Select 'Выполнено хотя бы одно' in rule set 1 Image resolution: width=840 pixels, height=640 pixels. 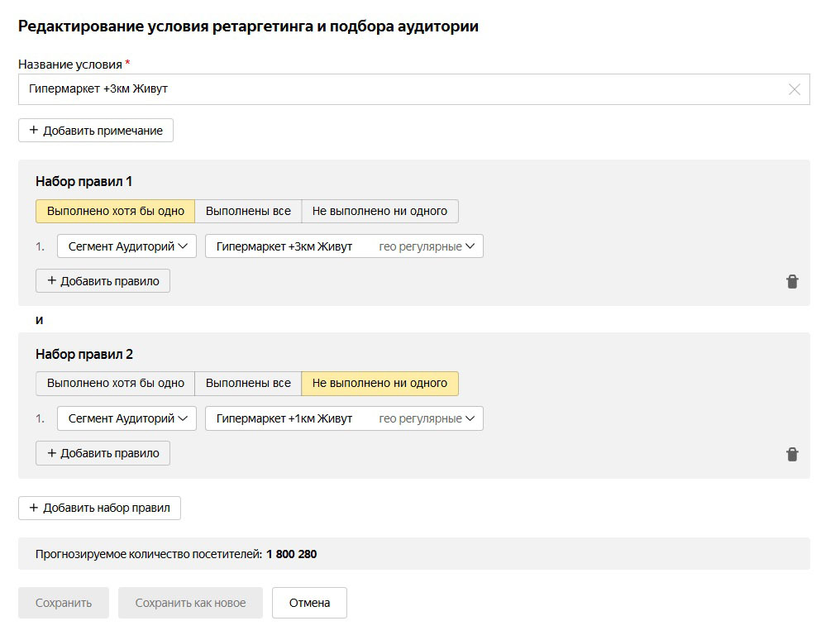[x=115, y=211]
